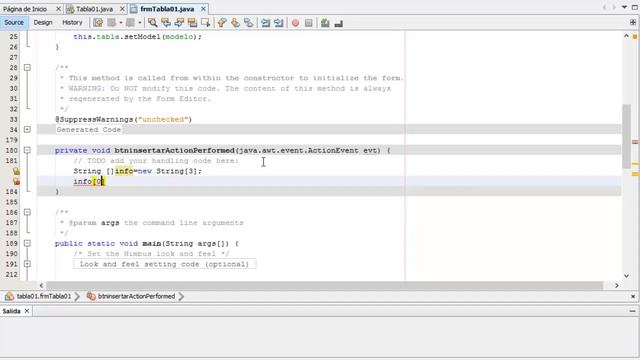Click the Look and feel setting code block
The width and height of the screenshot is (640, 360).
point(164,264)
